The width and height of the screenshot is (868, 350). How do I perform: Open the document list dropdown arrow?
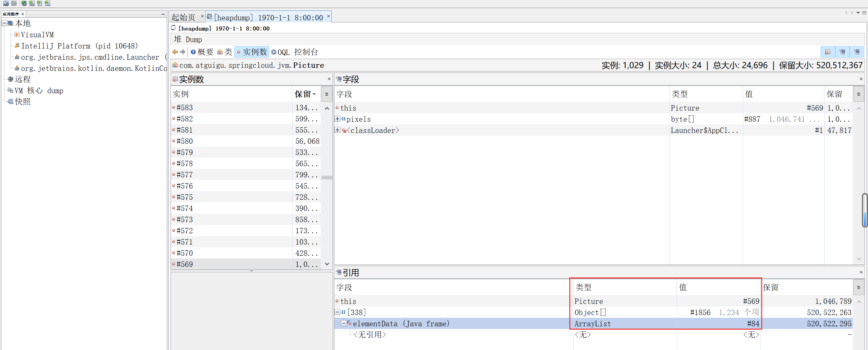858,13
